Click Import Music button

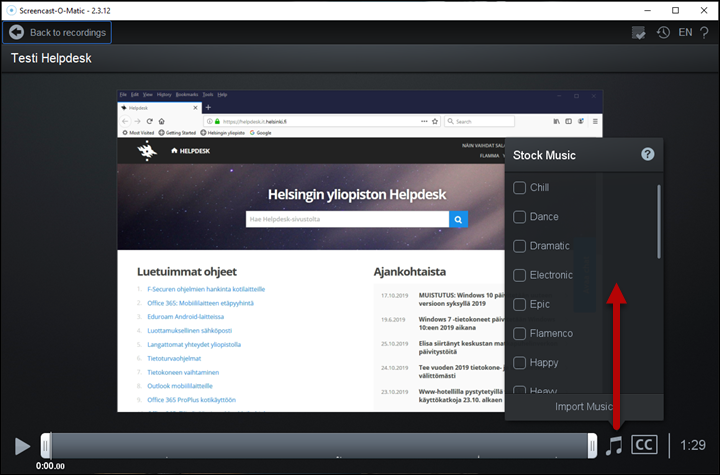click(x=584, y=407)
